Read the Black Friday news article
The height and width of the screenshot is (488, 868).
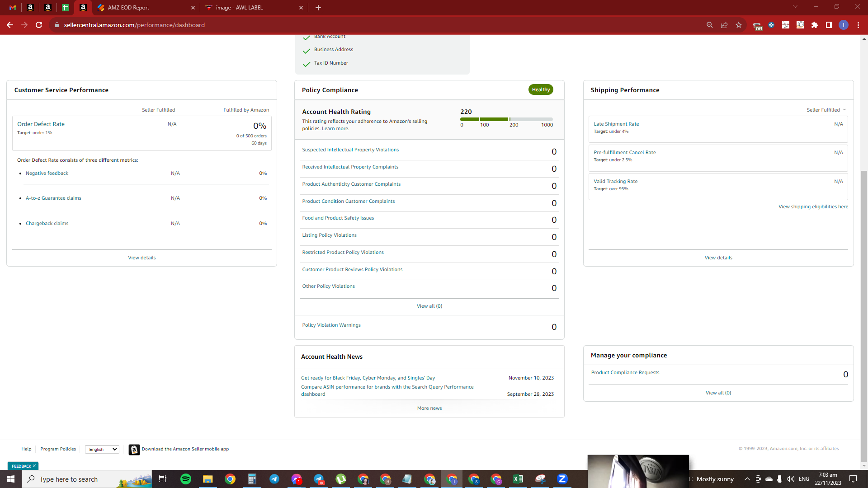click(368, 378)
